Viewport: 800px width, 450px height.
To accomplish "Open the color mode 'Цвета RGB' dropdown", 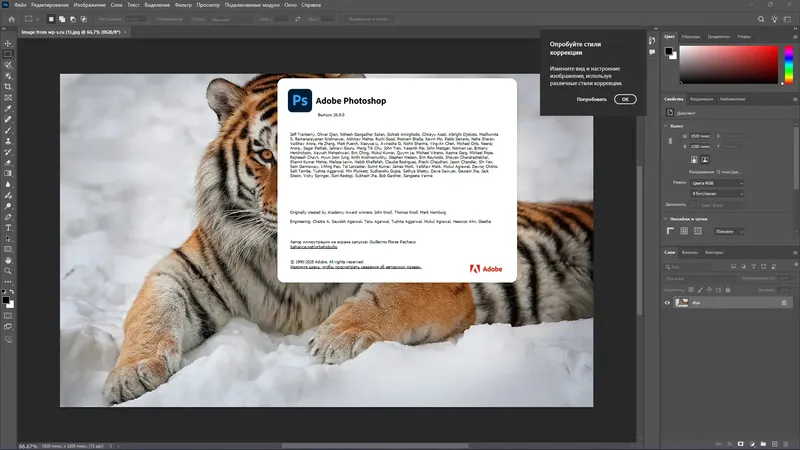I will tap(714, 183).
